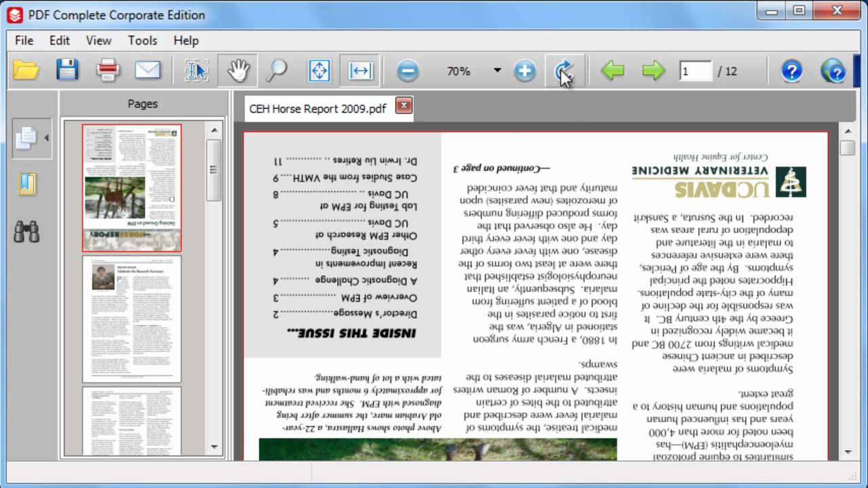868x488 pixels.
Task: Open the zoom percentage dropdown
Action: tap(497, 70)
